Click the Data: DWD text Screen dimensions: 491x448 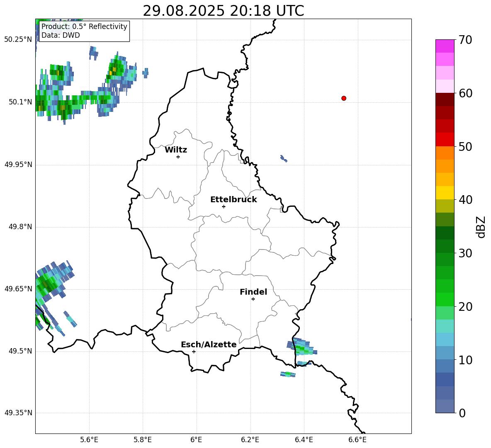point(61,35)
